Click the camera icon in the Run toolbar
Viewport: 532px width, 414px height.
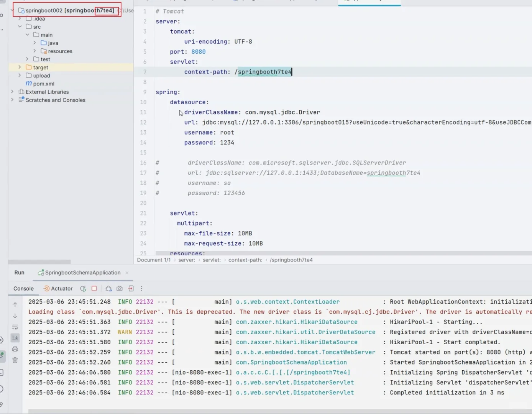120,288
